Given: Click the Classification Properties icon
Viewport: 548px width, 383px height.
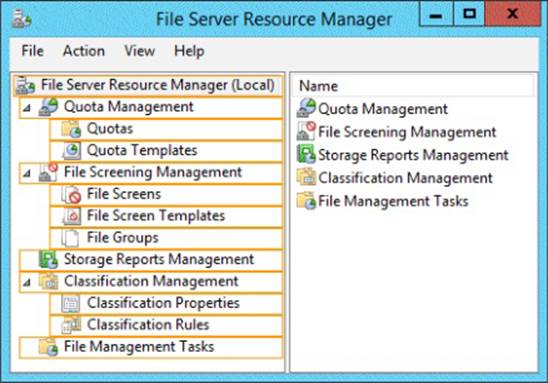Looking at the screenshot, I should 71,303.
